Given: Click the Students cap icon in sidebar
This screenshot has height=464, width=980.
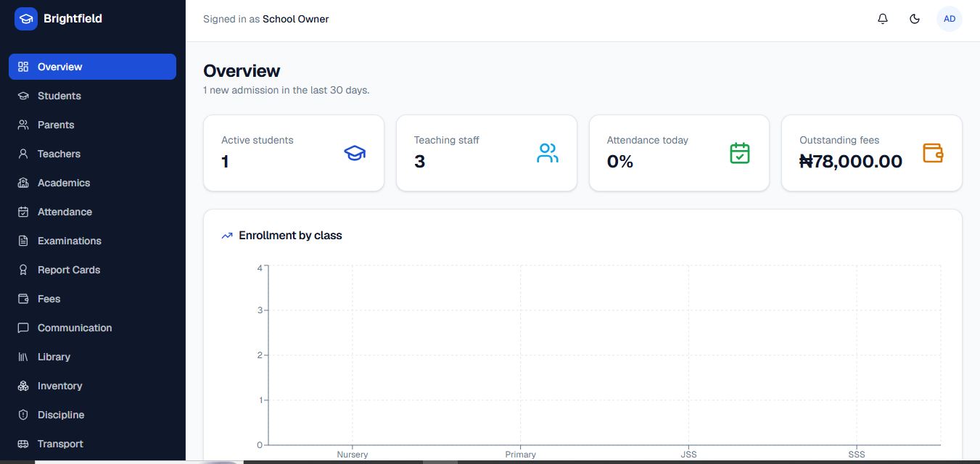Looking at the screenshot, I should point(23,96).
